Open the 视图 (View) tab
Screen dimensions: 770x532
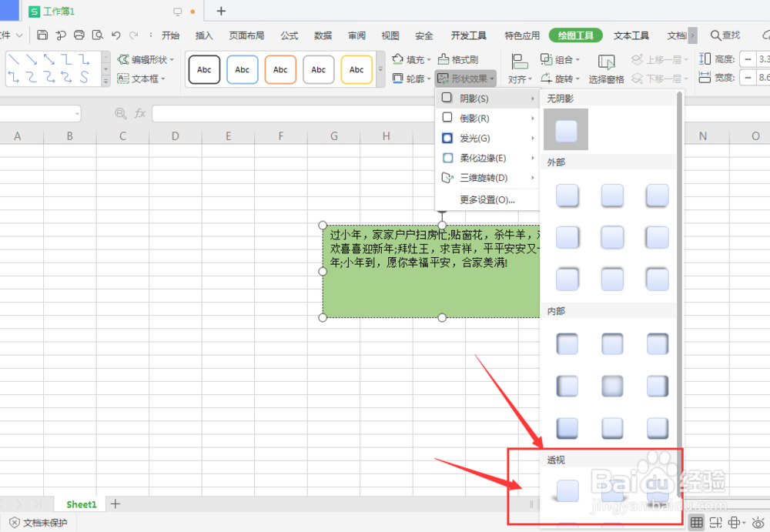click(390, 35)
